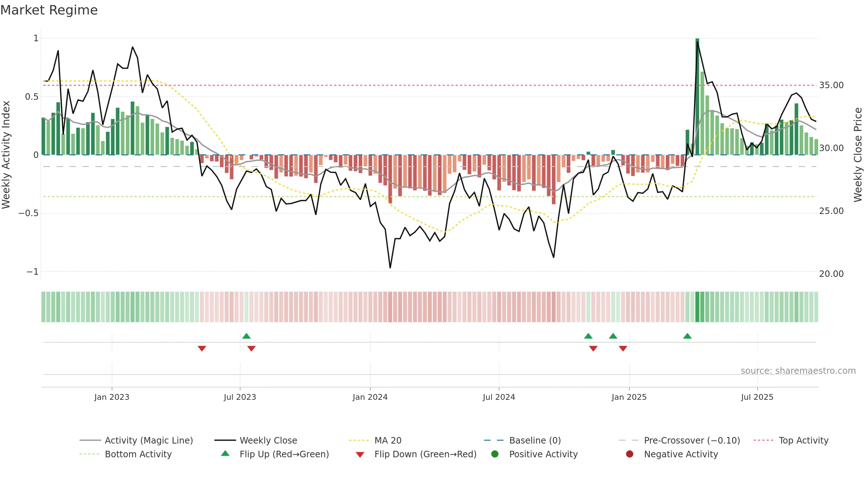868x488 pixels.
Task: Click the Jul 2024 x-axis label
Action: tap(499, 397)
